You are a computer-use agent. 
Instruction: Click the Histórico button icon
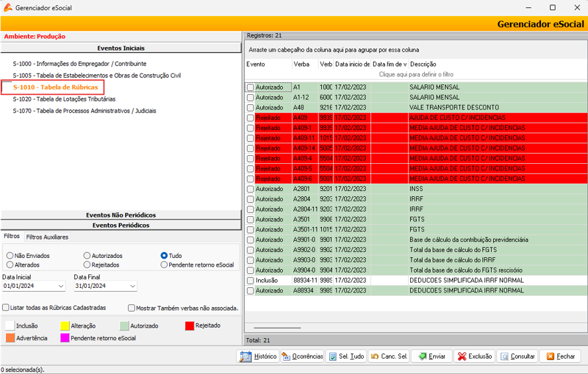tap(246, 356)
